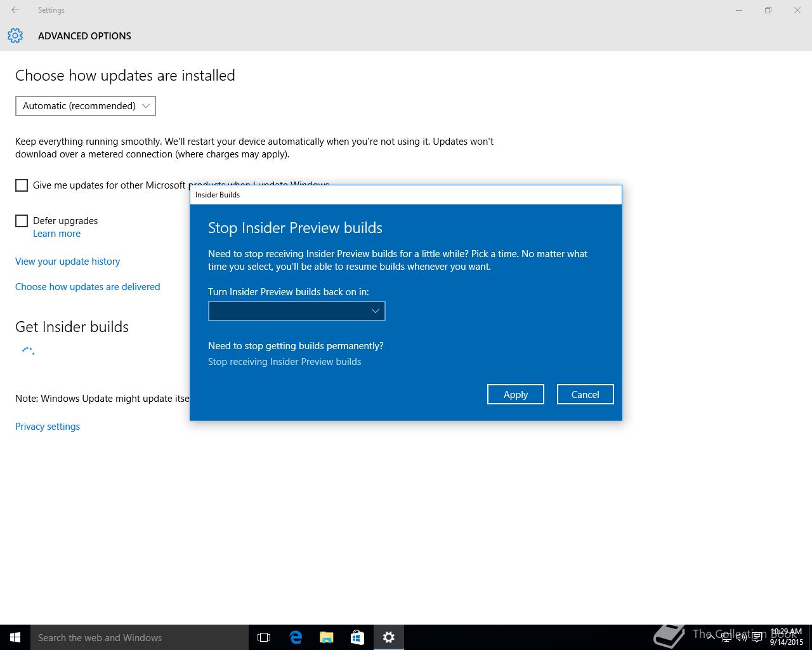Click the 'Stop Insider Preview builds' heading
The width and height of the screenshot is (812, 650).
(296, 228)
